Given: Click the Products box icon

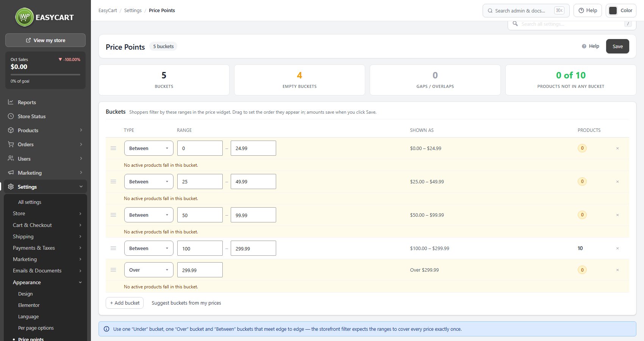Looking at the screenshot, I should pyautogui.click(x=11, y=130).
